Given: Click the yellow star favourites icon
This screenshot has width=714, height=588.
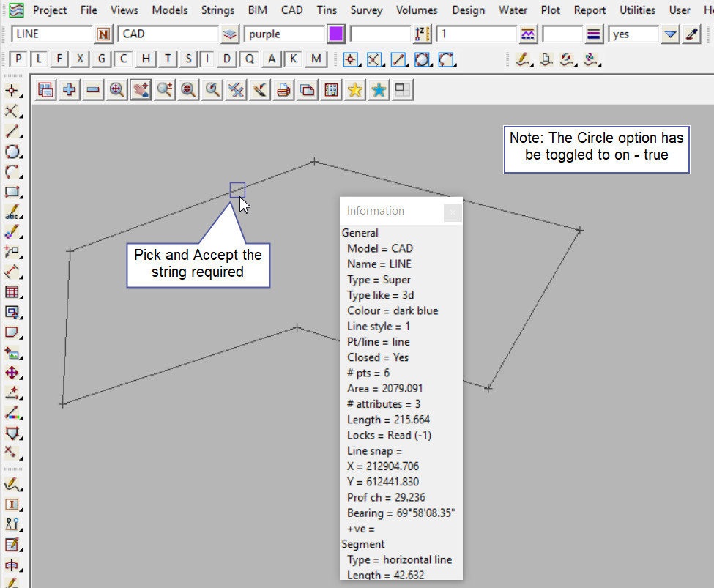Looking at the screenshot, I should pos(355,89).
